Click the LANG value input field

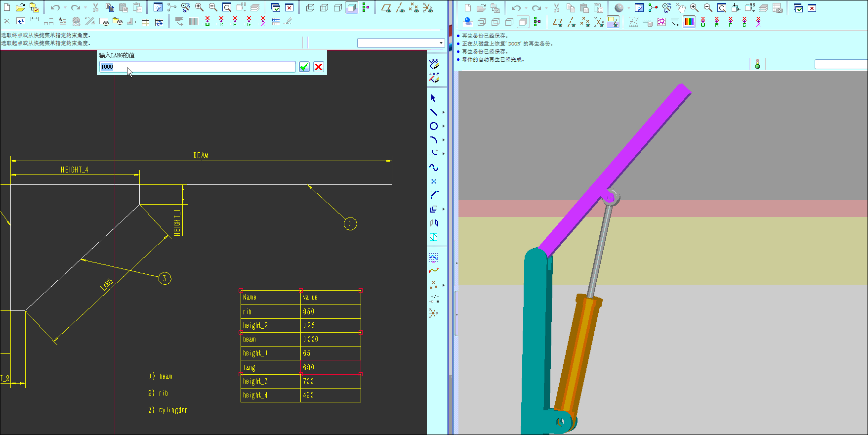(x=198, y=67)
